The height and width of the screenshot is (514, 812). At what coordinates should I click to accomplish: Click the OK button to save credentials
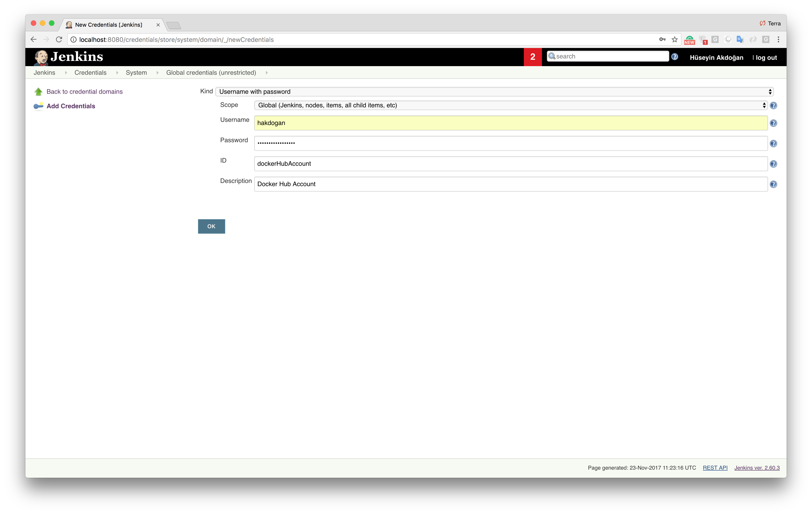pos(211,226)
